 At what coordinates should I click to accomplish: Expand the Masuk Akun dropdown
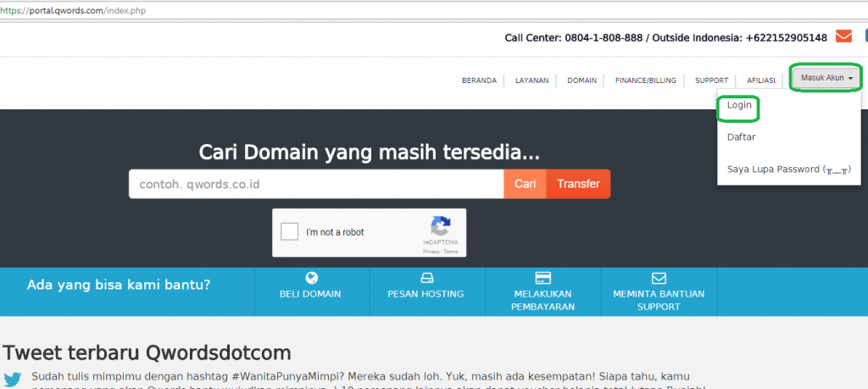[x=826, y=78]
